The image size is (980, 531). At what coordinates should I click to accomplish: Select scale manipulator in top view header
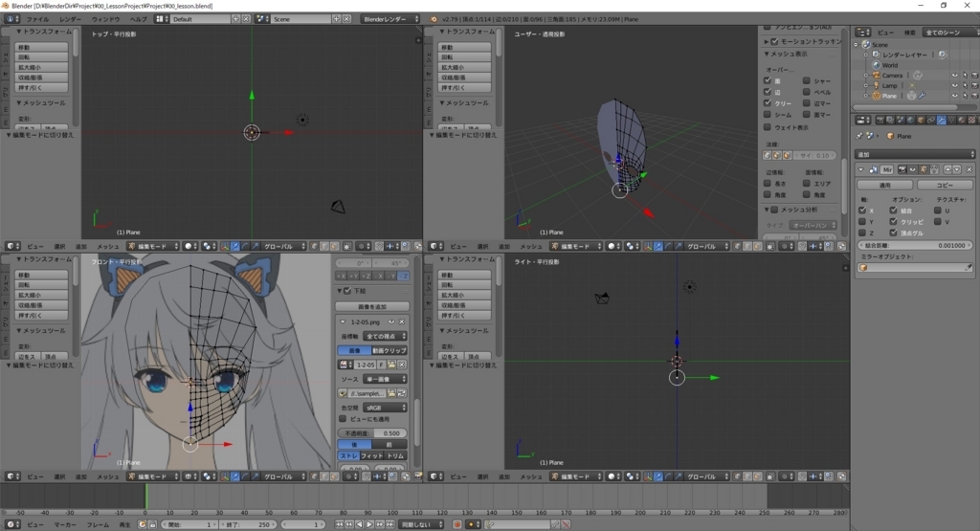pyautogui.click(x=255, y=246)
